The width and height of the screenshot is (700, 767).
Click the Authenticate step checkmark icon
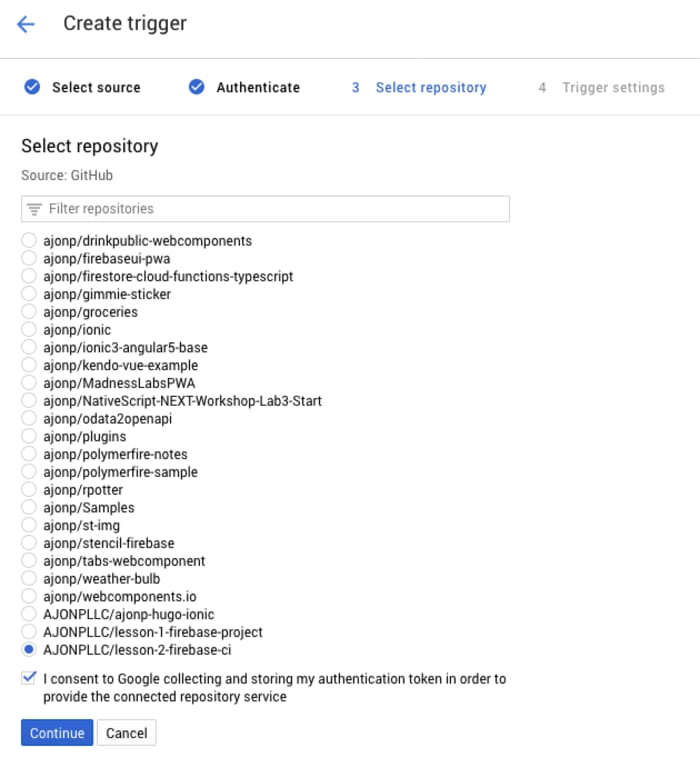tap(197, 87)
